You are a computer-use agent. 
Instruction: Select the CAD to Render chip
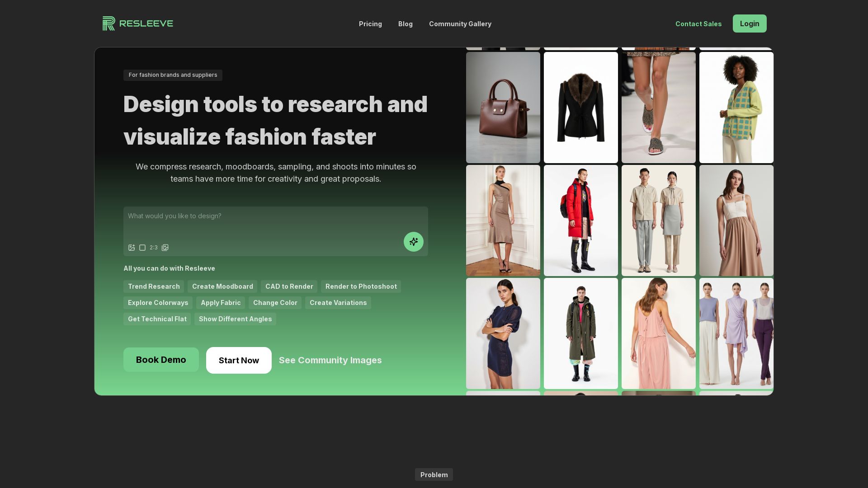tap(289, 286)
